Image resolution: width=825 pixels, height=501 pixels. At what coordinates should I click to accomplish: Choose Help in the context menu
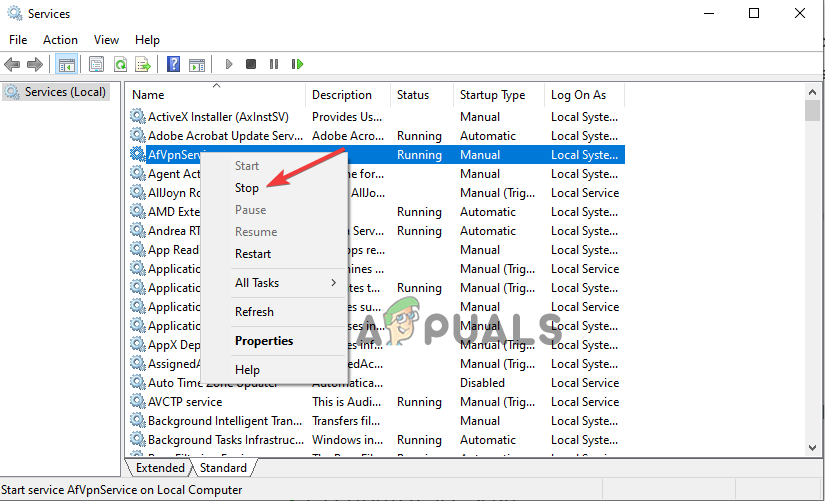[247, 370]
